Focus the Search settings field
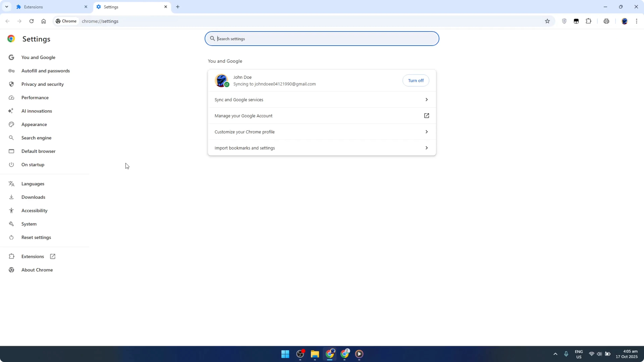Viewport: 644px width, 362px height. pos(322,39)
